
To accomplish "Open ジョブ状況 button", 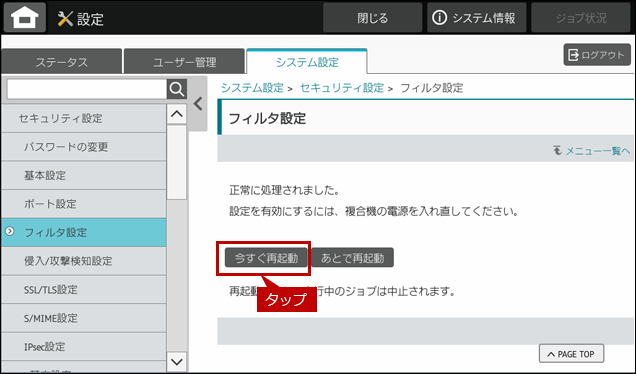I will pyautogui.click(x=581, y=18).
